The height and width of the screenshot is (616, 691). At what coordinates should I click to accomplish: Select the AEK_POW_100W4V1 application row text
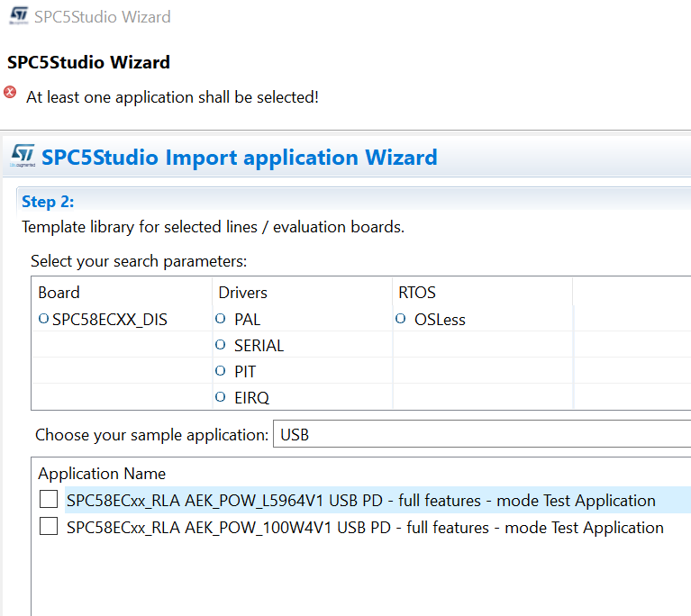365,528
